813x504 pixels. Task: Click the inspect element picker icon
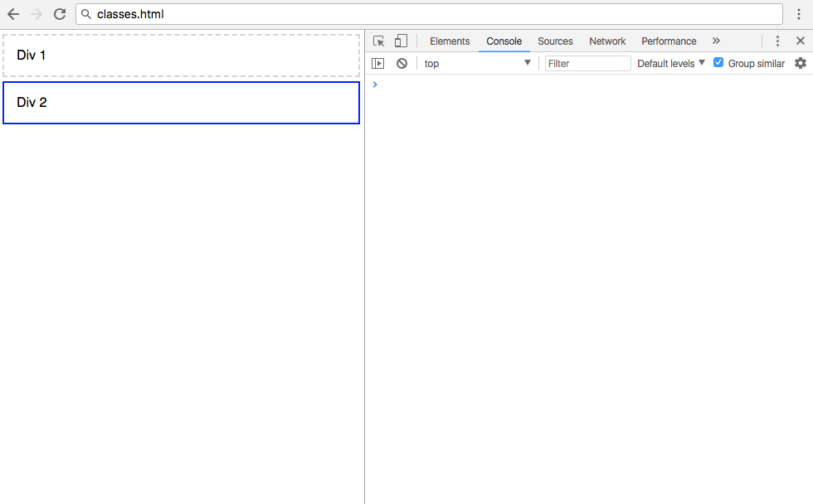pos(379,41)
